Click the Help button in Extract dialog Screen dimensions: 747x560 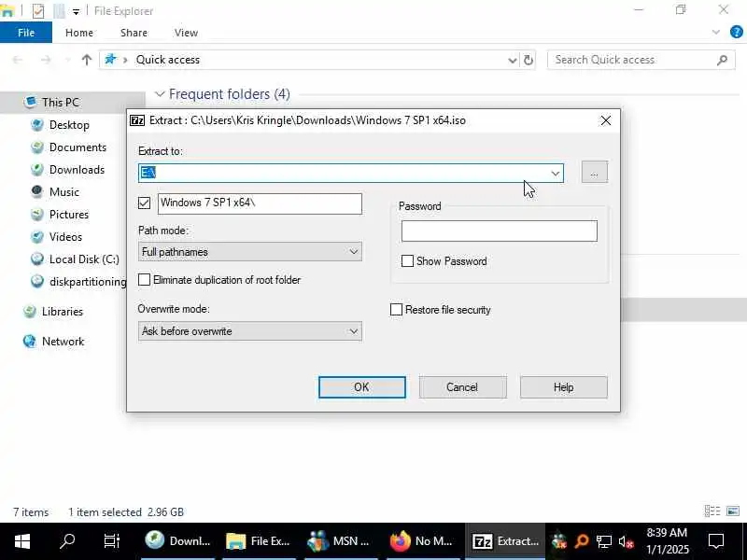tap(564, 387)
